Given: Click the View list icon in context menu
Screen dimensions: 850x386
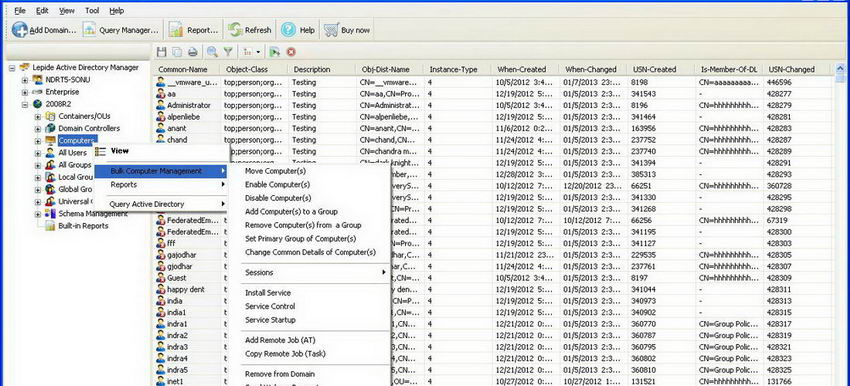Looking at the screenshot, I should tap(100, 152).
